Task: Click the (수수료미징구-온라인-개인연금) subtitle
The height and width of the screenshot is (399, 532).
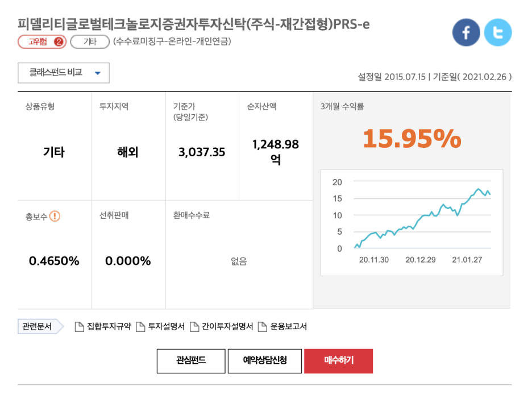Action: click(172, 41)
